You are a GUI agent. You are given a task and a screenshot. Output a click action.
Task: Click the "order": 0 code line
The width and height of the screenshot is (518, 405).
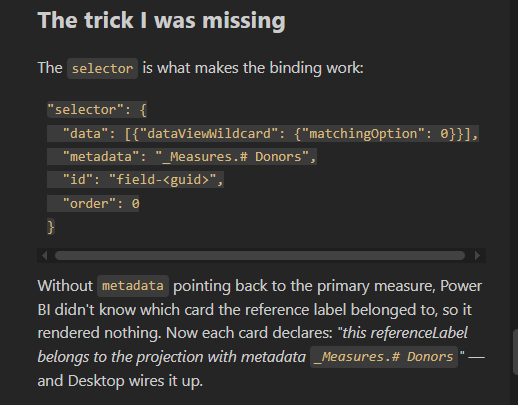coord(93,204)
